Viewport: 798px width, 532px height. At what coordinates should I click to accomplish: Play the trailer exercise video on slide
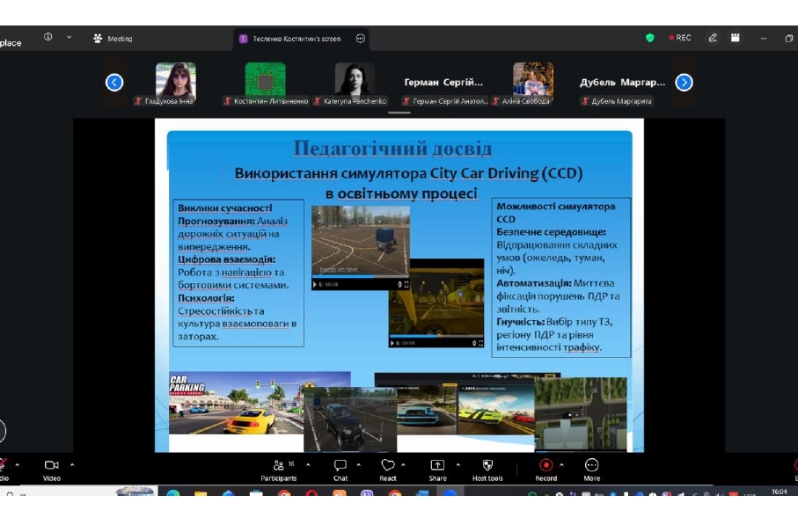[x=314, y=284]
